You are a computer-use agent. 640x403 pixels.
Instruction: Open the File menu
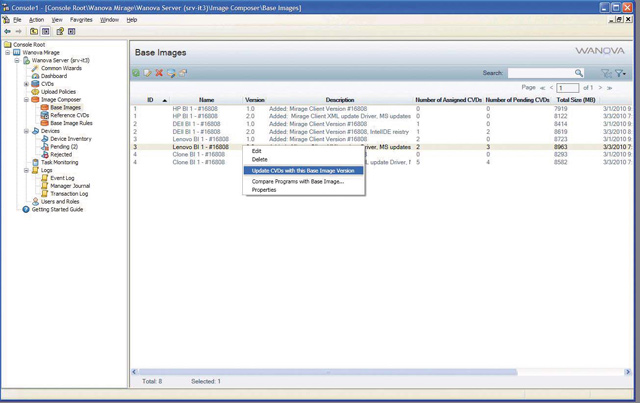[x=17, y=20]
